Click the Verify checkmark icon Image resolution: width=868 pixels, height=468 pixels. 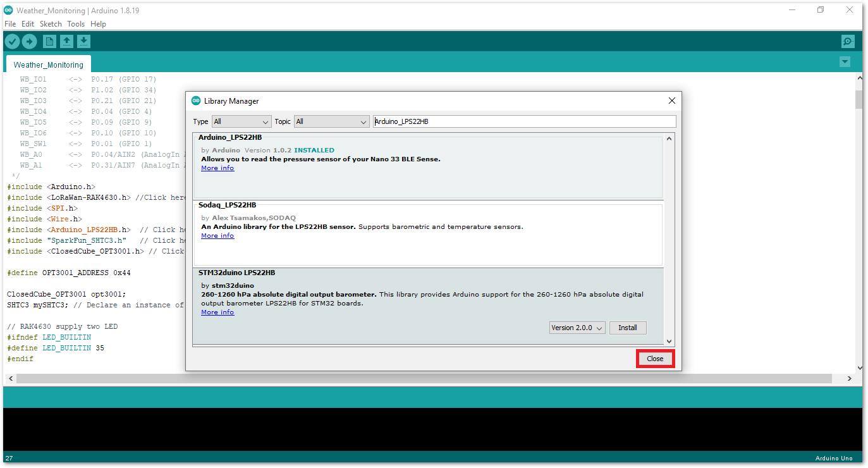click(12, 42)
